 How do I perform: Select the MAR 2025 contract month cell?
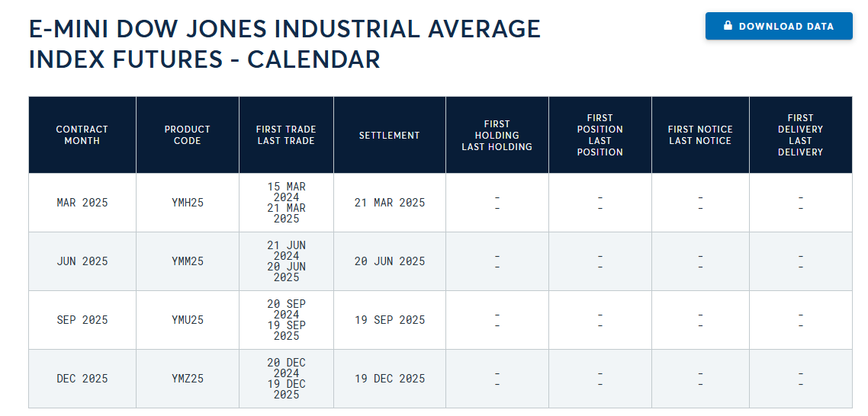coord(82,203)
